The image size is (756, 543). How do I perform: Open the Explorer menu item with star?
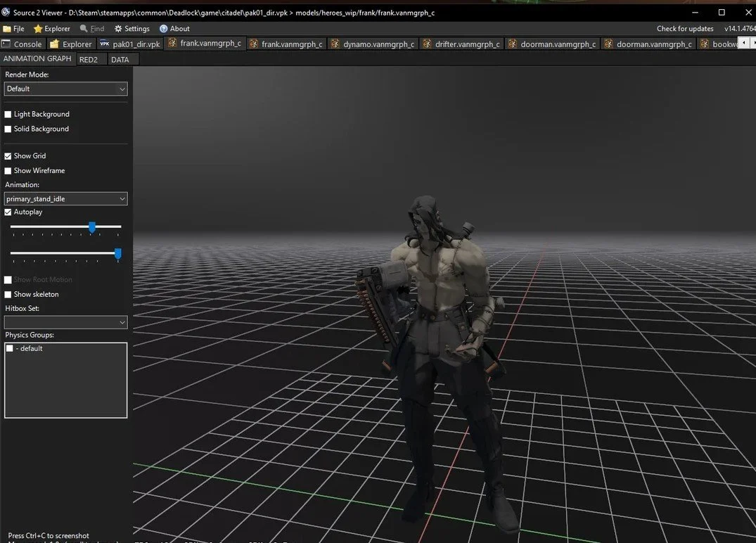51,28
